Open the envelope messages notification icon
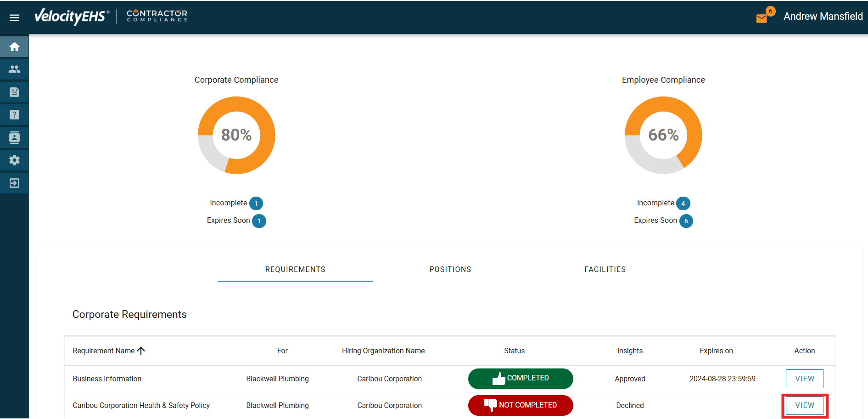The image size is (868, 419). 762,18
